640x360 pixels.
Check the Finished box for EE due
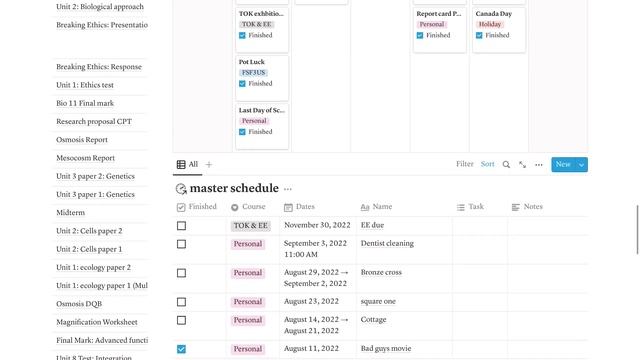point(182,226)
